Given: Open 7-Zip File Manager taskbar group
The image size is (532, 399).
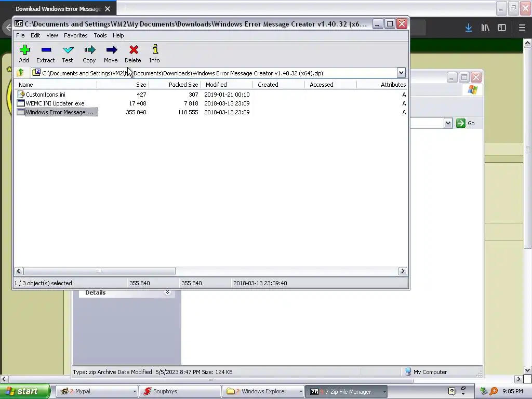Looking at the screenshot, I should 347,392.
